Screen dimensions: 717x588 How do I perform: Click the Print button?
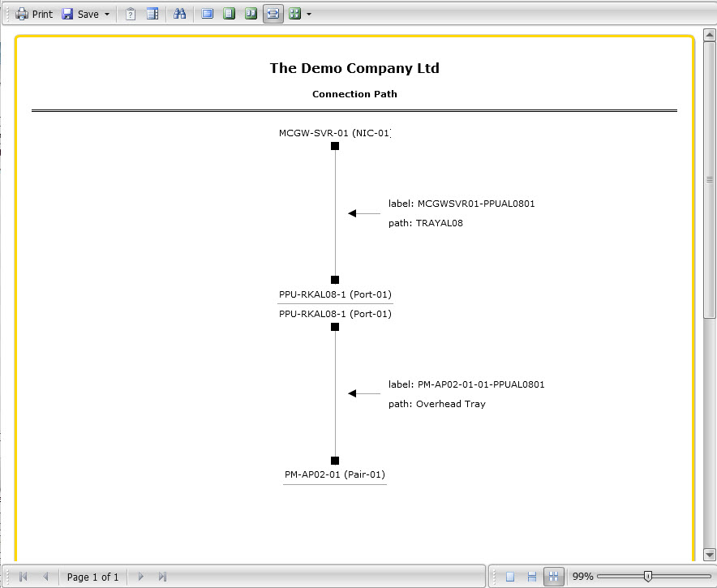(x=34, y=14)
